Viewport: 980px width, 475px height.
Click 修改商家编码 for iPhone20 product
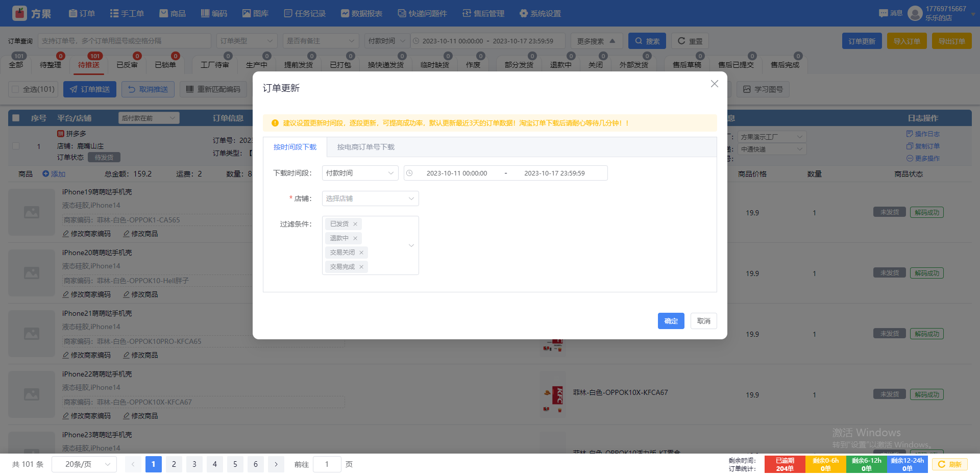point(86,294)
